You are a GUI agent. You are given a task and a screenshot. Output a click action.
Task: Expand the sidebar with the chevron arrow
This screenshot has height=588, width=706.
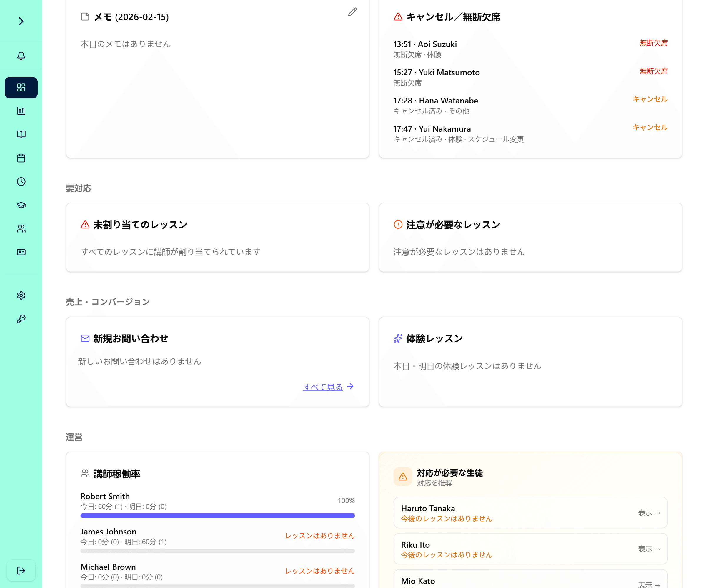click(x=21, y=21)
